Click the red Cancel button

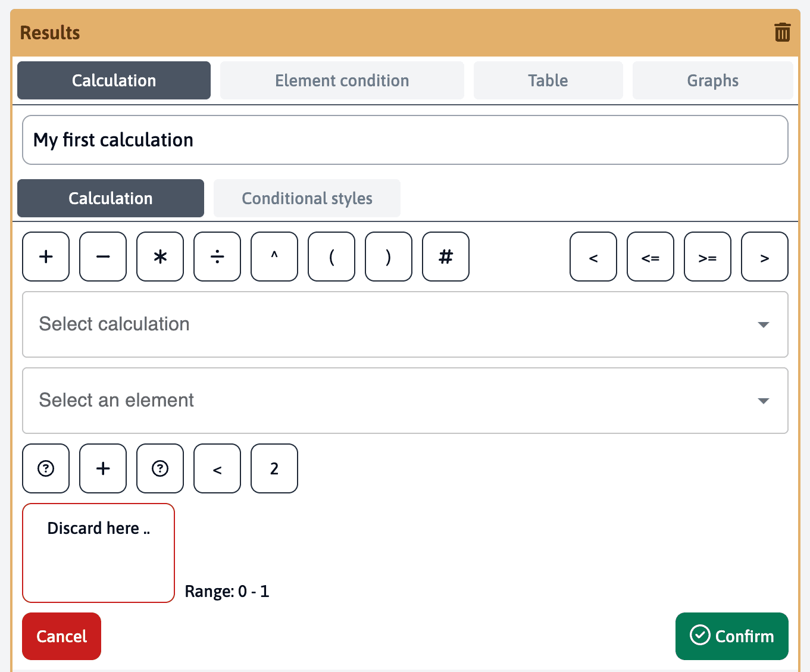coord(61,636)
